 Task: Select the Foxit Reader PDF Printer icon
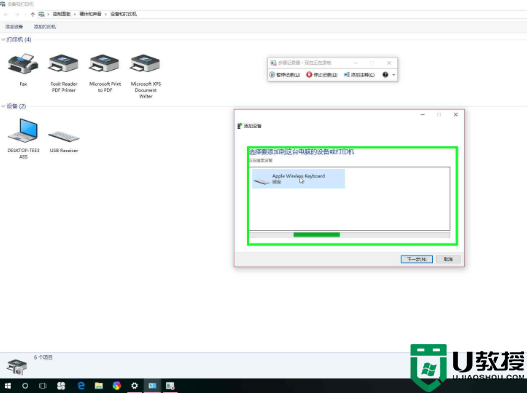[x=64, y=64]
